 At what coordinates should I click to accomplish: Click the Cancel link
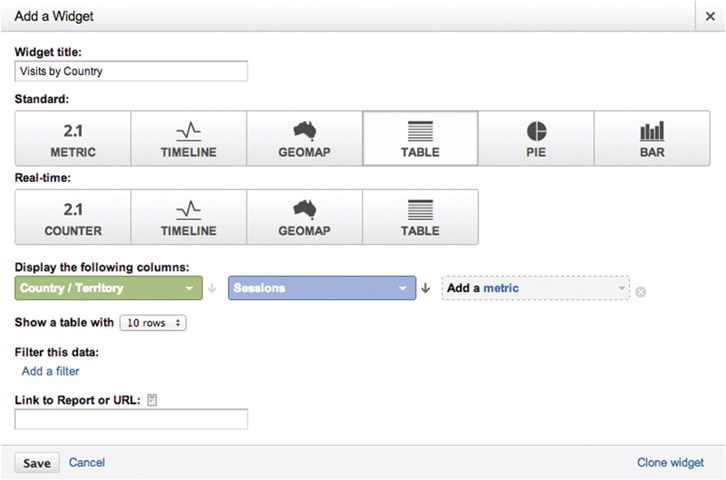point(87,463)
